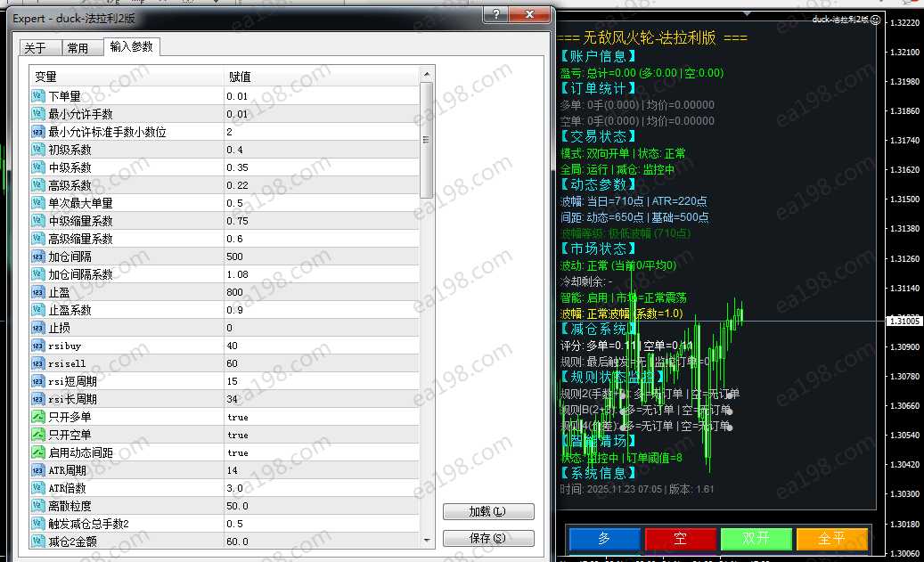Open the true value cell for 只开多单
This screenshot has width=924, height=562.
click(x=319, y=417)
